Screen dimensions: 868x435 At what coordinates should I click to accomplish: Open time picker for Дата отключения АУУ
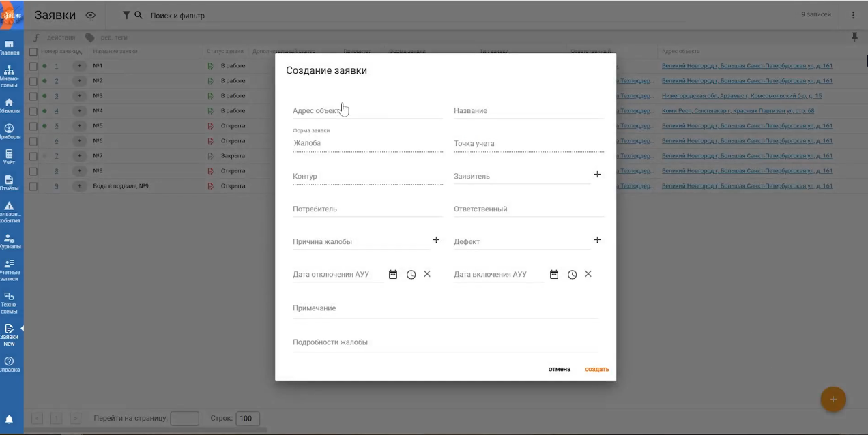coord(411,275)
